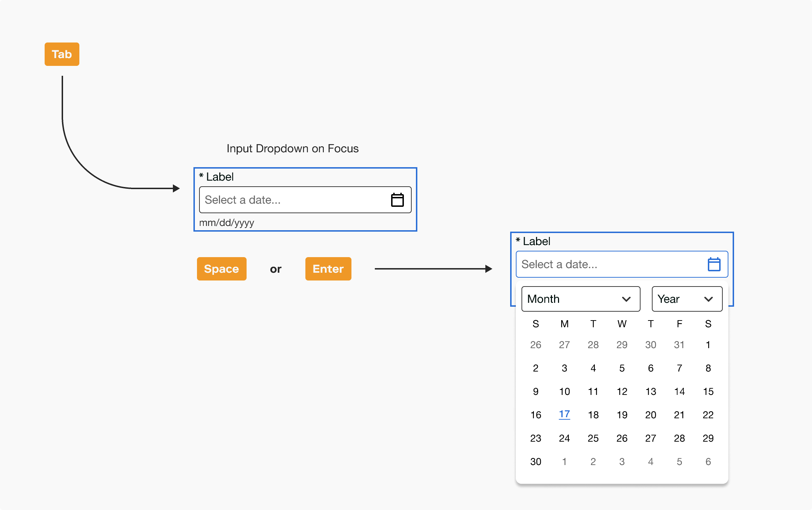This screenshot has height=510, width=812.
Task: Click the chevron on the Month selector
Action: tap(627, 299)
